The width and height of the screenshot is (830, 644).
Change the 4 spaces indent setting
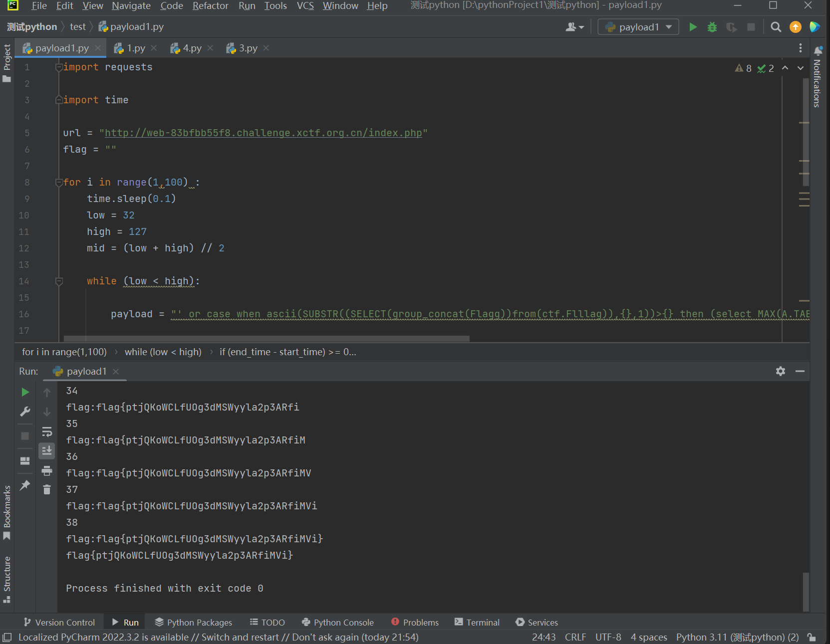649,637
